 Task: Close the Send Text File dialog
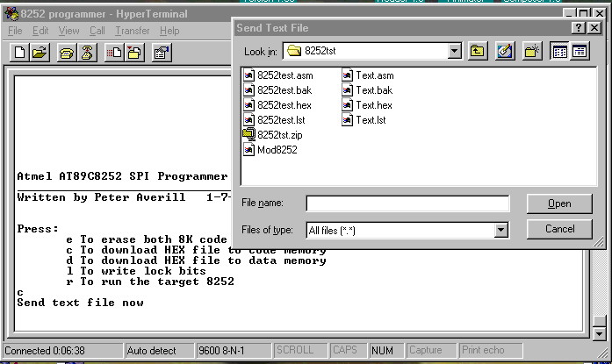pos(594,28)
